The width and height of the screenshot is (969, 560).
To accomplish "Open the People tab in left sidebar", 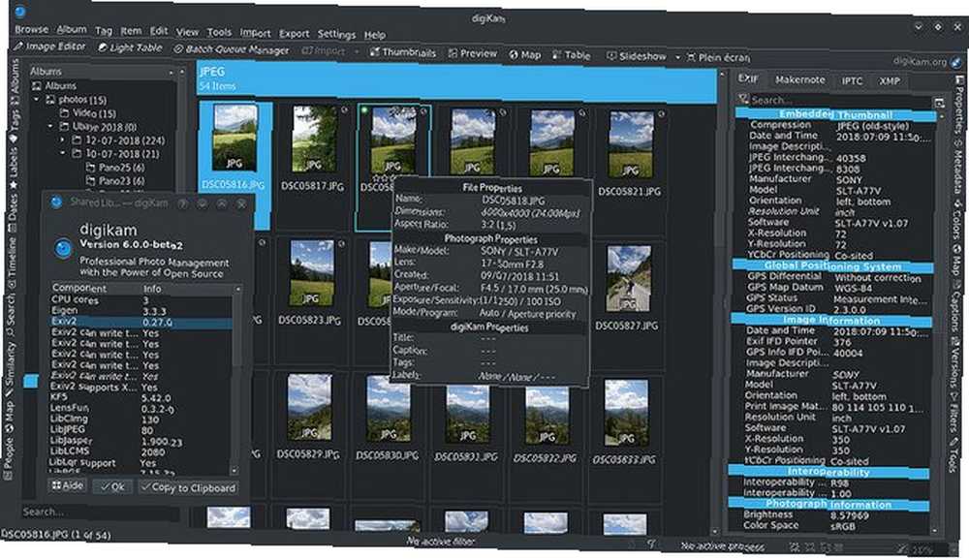I will pos(8,458).
